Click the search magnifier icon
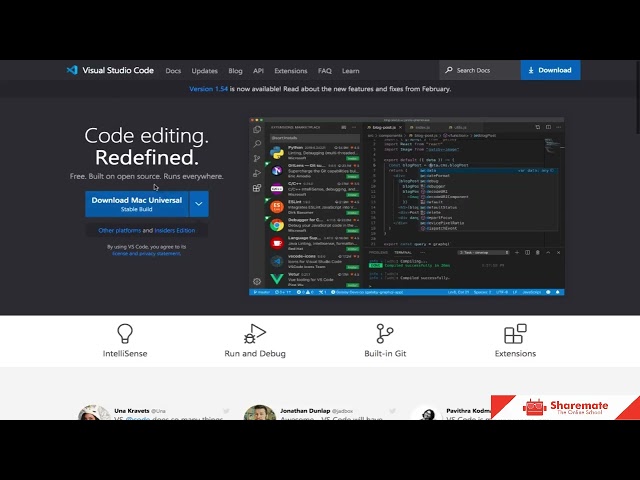The height and width of the screenshot is (480, 640). (449, 70)
